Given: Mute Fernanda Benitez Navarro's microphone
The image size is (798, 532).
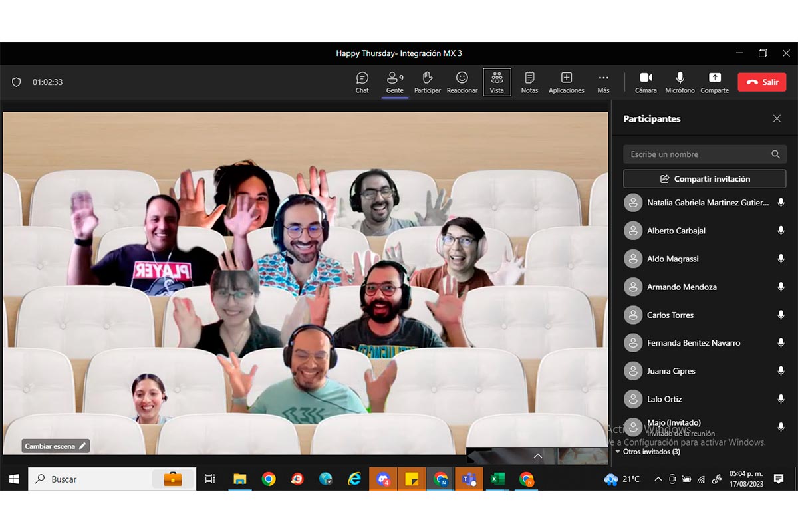Looking at the screenshot, I should [781, 343].
